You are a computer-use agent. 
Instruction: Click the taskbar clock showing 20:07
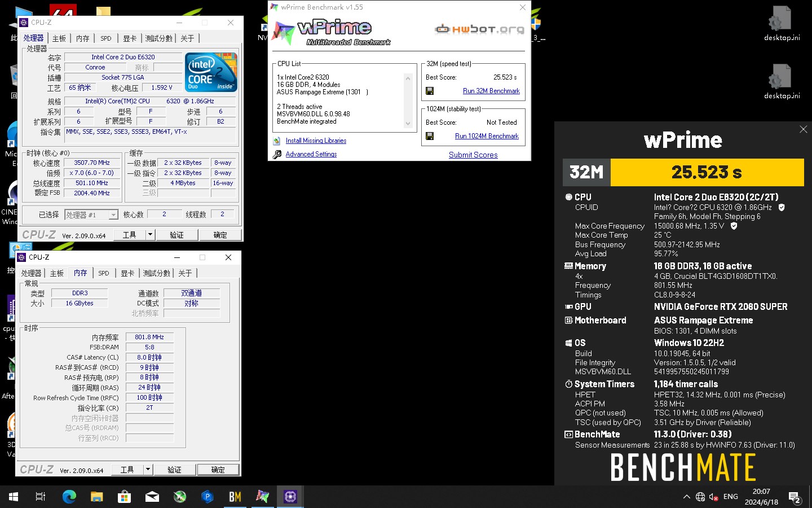tap(761, 497)
